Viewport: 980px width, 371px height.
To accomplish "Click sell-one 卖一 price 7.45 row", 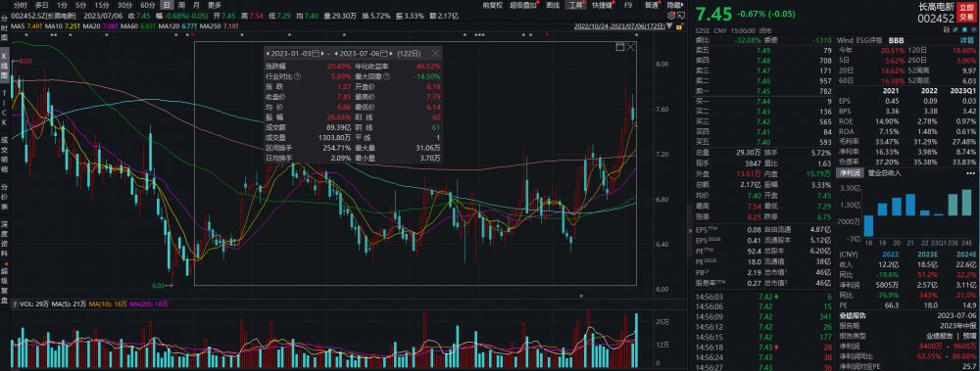I will click(763, 91).
